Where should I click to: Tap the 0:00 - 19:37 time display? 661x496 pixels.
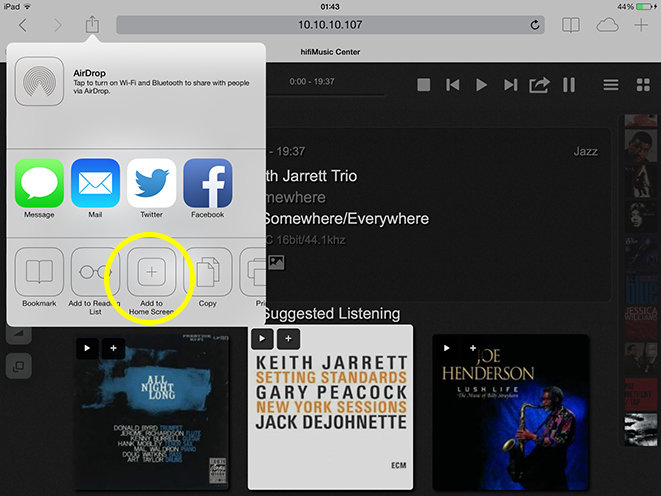(312, 82)
